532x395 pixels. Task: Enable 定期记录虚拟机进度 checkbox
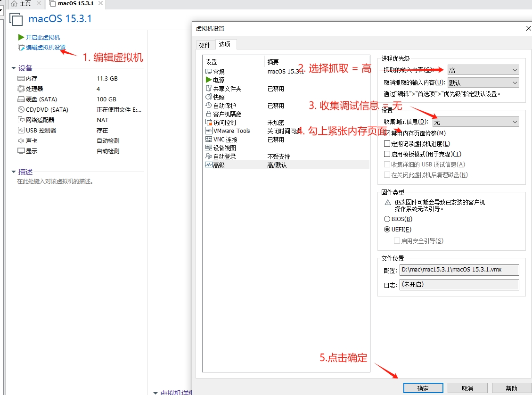click(387, 144)
